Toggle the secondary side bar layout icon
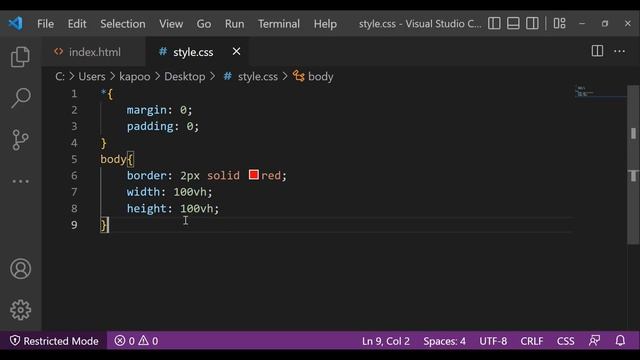640x360 pixels. point(532,23)
